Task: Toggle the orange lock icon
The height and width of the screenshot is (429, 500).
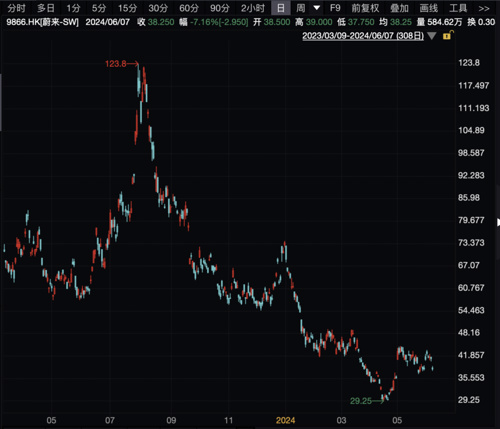Action: click(x=448, y=35)
